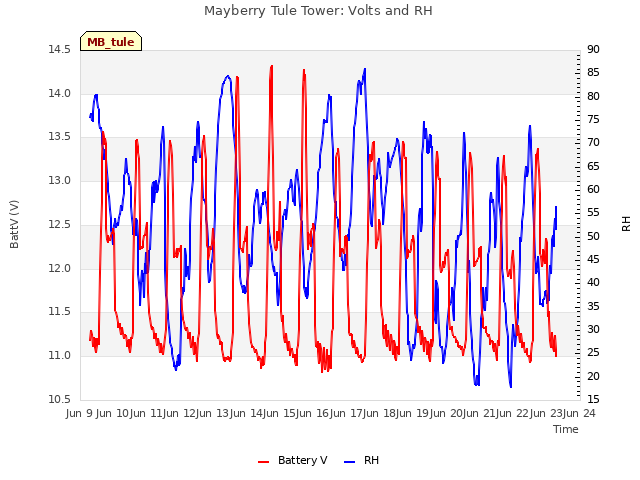
Task: Click the RH right axis title
Action: pyautogui.click(x=626, y=224)
